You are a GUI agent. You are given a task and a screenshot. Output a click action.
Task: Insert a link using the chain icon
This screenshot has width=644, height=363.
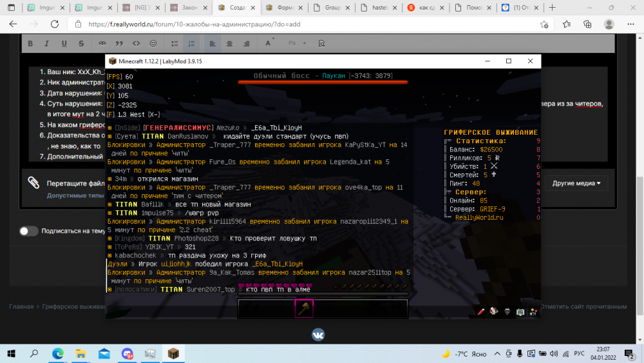[102, 43]
